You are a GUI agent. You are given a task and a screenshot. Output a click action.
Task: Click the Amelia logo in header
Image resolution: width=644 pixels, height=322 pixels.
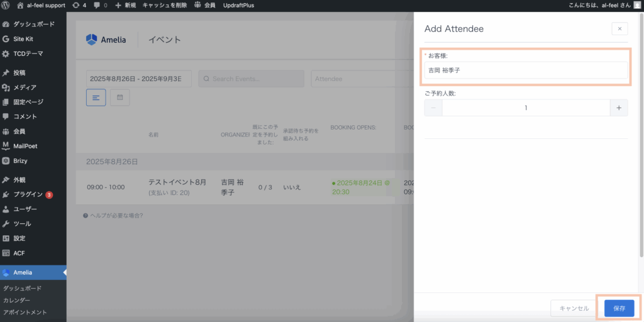coord(101,40)
